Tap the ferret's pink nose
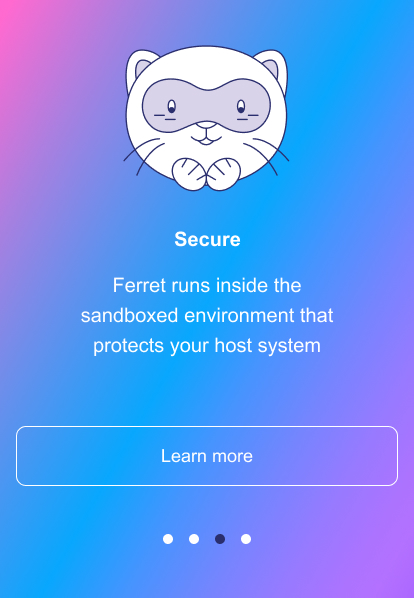414x598 pixels. point(206,125)
